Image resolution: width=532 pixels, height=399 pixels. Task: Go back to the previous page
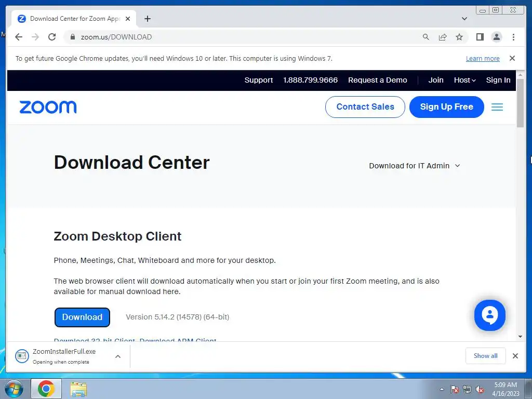[x=19, y=37]
